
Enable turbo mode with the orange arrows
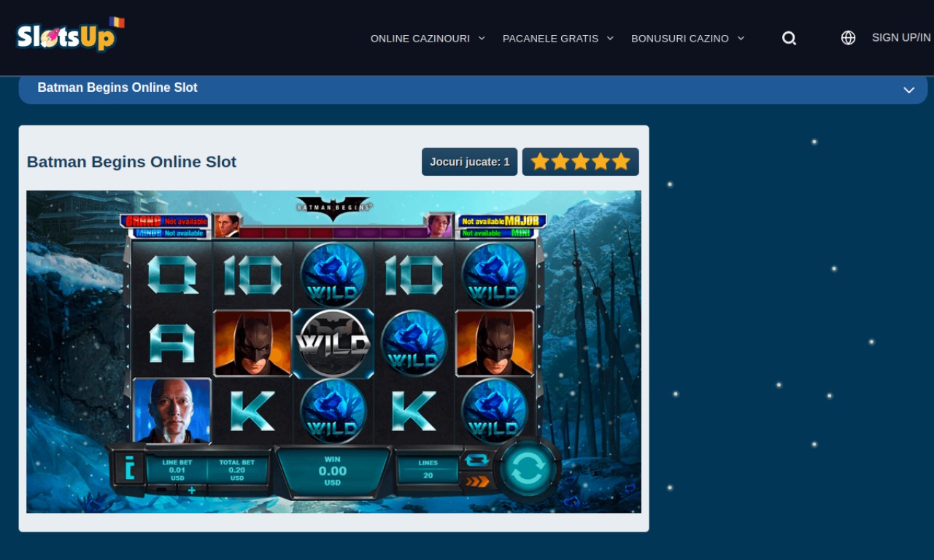pyautogui.click(x=477, y=481)
